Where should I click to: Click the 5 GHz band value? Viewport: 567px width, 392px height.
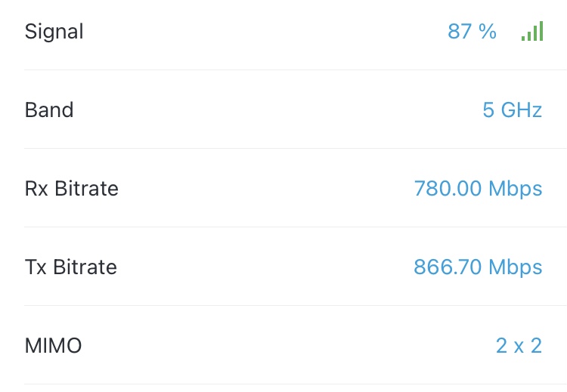[x=513, y=110]
